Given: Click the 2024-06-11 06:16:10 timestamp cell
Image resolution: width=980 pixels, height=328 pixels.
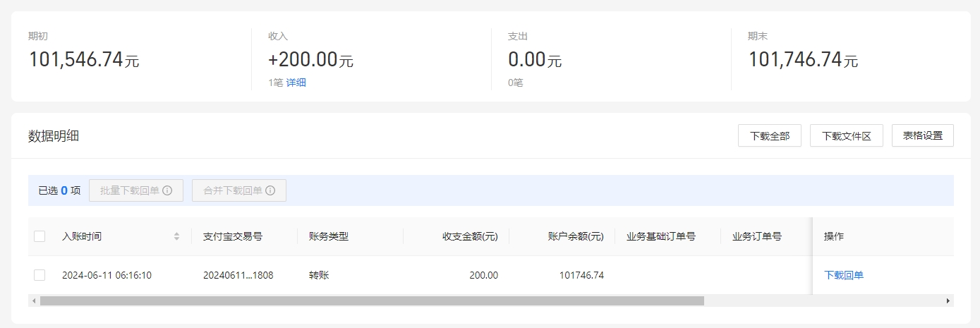Looking at the screenshot, I should (x=107, y=275).
